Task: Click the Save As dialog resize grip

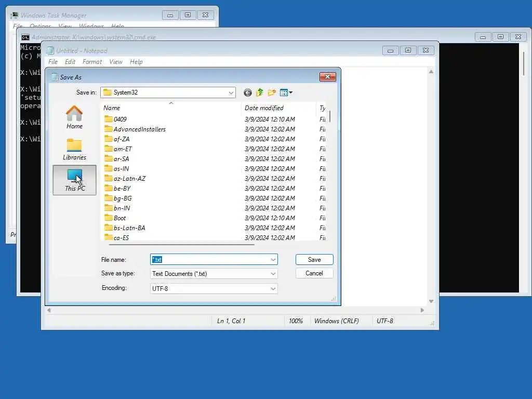Action: coord(334,299)
